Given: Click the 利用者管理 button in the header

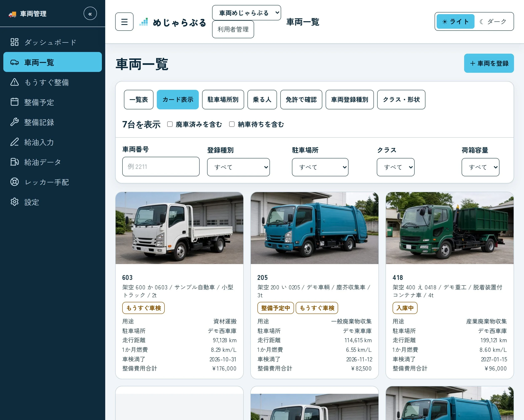Looking at the screenshot, I should tap(233, 29).
